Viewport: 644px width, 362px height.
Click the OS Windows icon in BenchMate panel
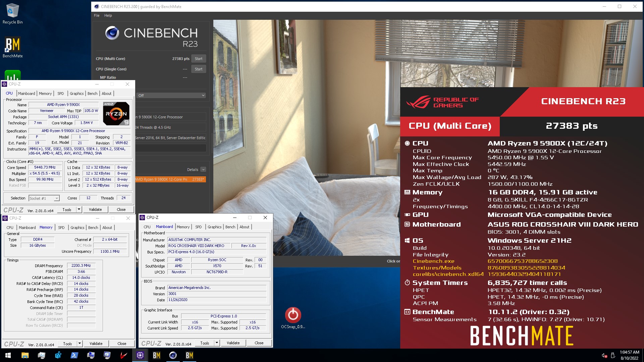407,240
